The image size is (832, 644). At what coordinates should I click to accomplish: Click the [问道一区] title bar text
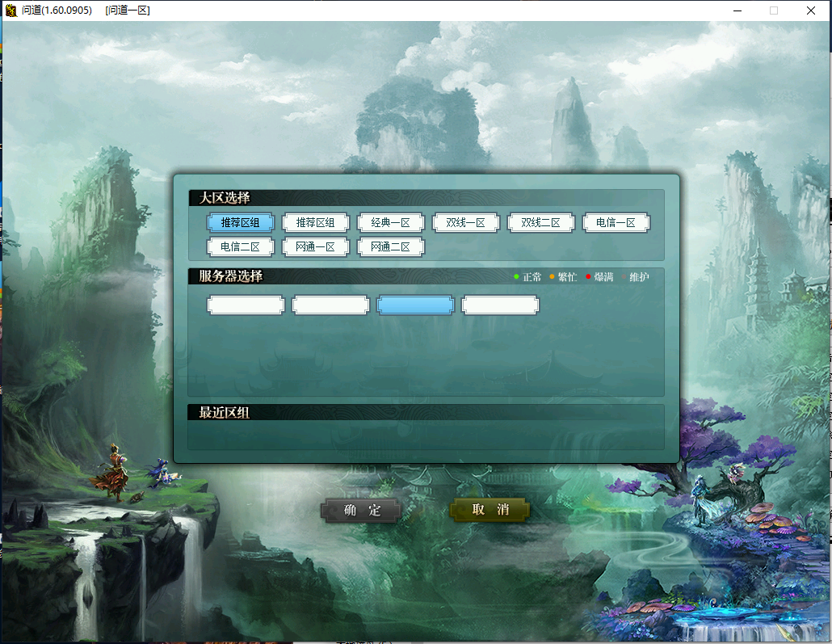click(x=128, y=10)
